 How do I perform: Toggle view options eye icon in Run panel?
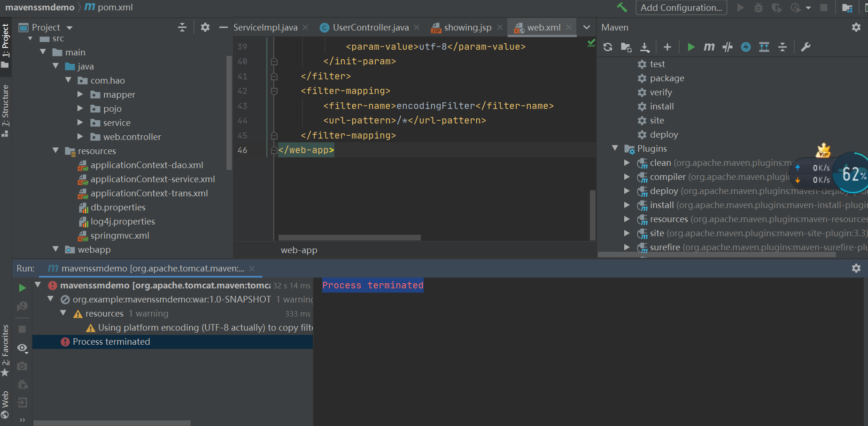pyautogui.click(x=22, y=348)
